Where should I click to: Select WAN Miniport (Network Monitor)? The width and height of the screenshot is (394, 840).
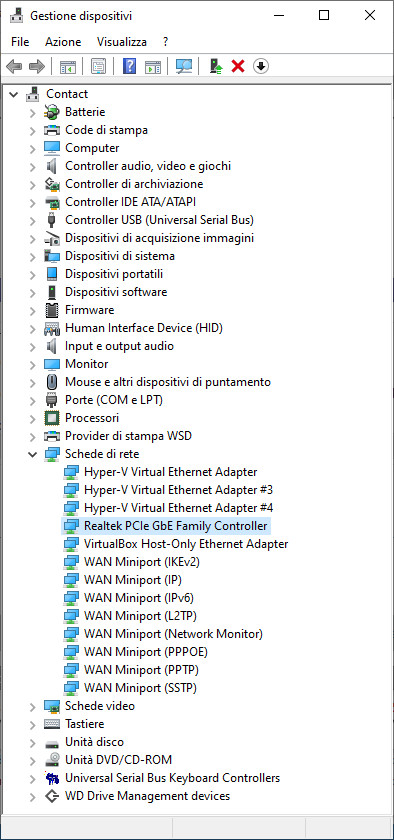pyautogui.click(x=173, y=634)
